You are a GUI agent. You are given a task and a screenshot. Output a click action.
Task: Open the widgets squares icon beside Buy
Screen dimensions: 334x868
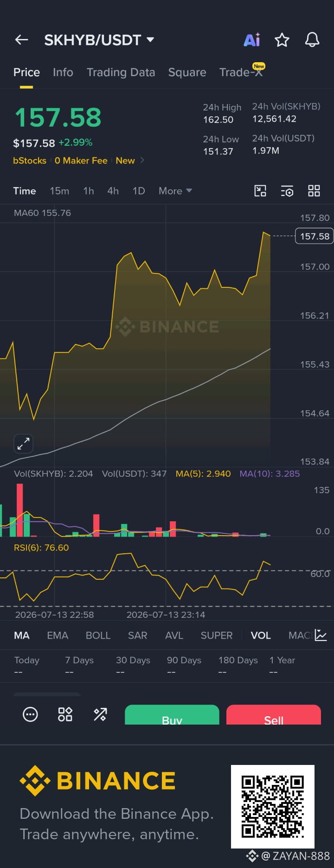click(x=65, y=714)
